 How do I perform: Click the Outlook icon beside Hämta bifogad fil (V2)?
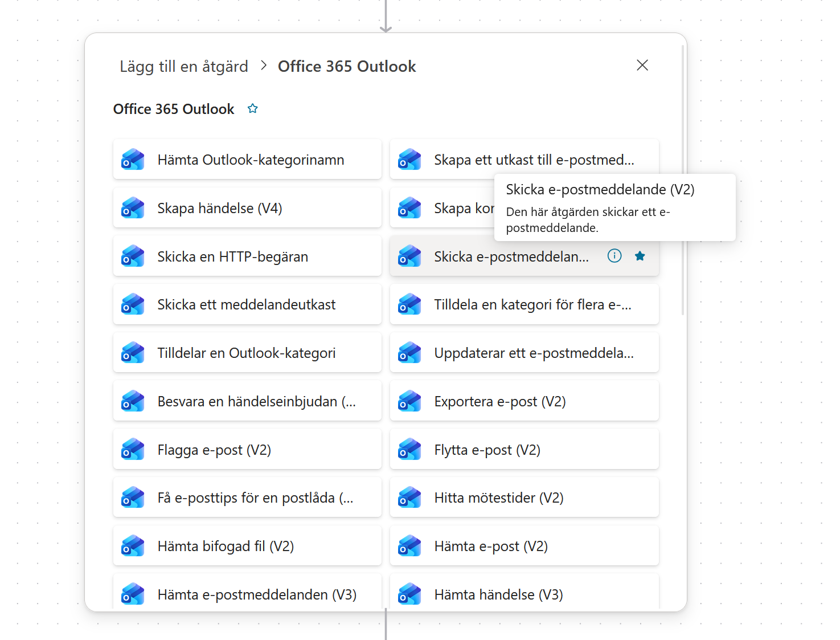(x=133, y=546)
